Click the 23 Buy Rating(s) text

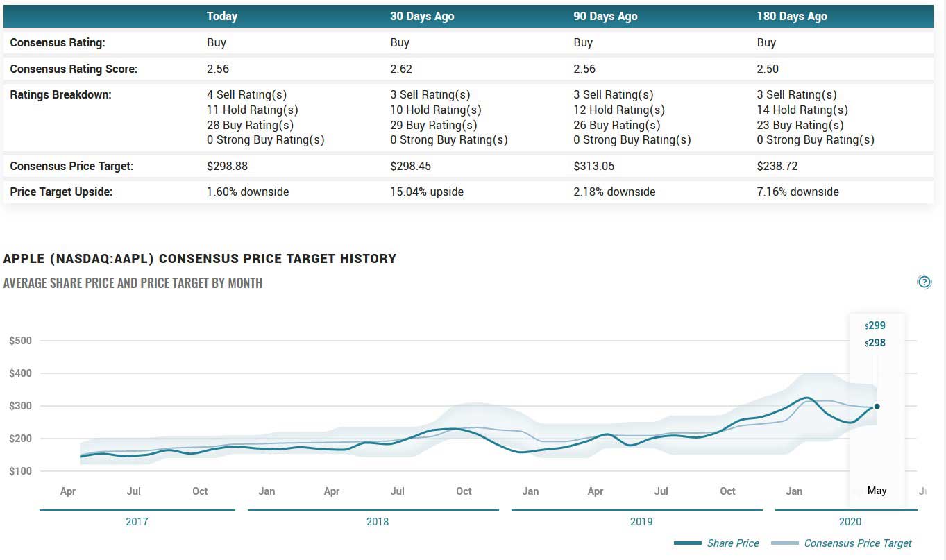click(x=800, y=125)
